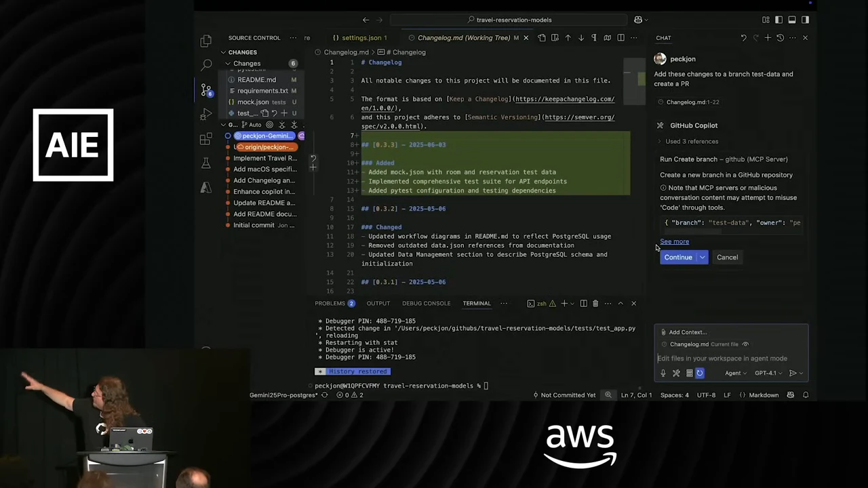Viewport: 868px width, 488px height.
Task: Toggle the map icon in editor toolbar
Action: [608, 38]
